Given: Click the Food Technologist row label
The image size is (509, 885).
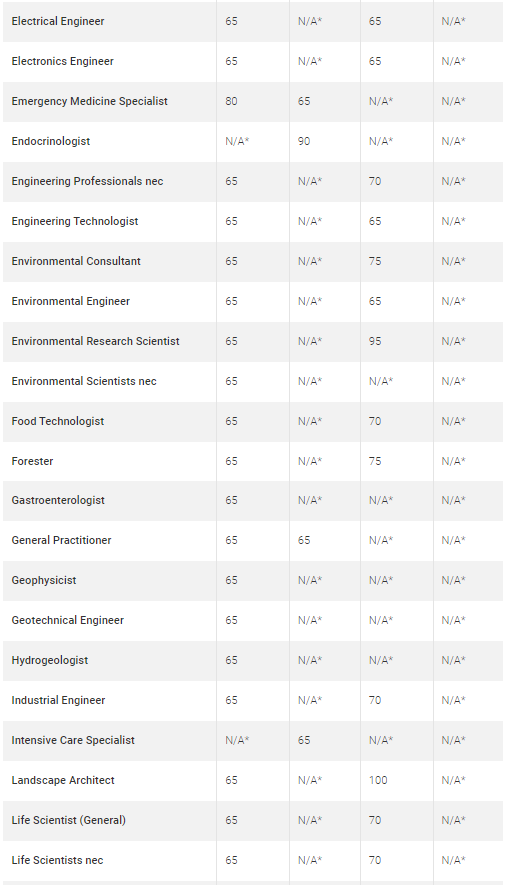Looking at the screenshot, I should click(58, 422).
